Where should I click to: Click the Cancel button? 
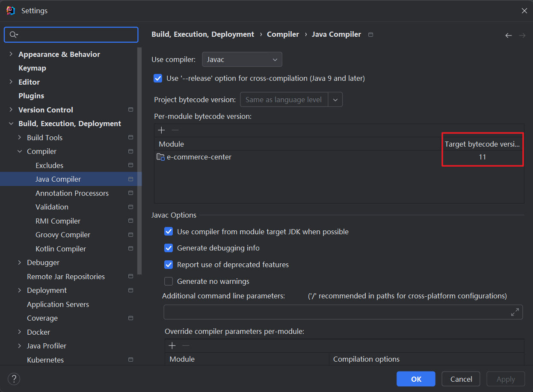[461, 379]
